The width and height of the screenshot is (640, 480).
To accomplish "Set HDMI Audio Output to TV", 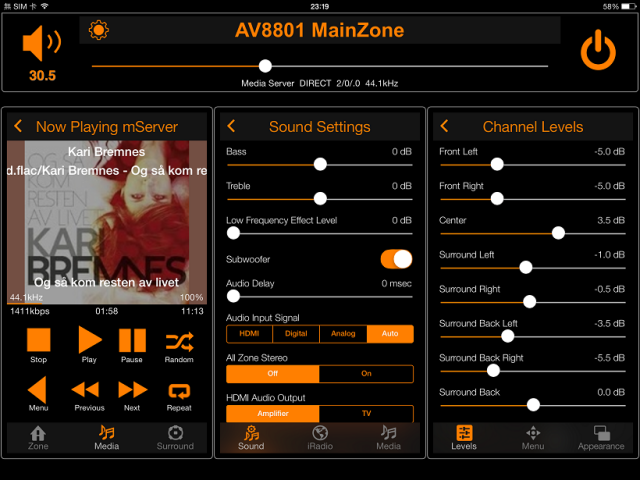I will (366, 413).
